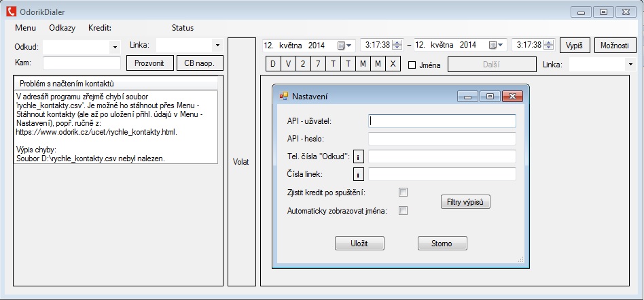Viewport: 644px width, 300px height.
Task: Click the 'Výpis chyby:' text line
Action: pos(35,150)
